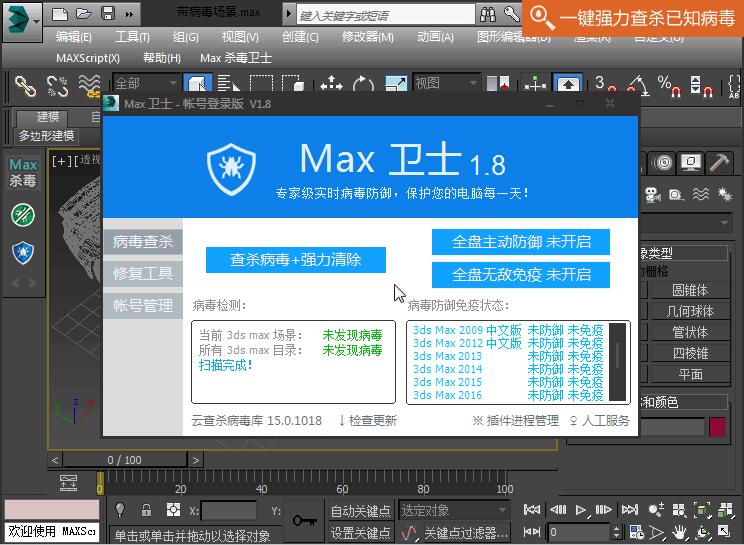Select the Link tool icon

[x=25, y=86]
